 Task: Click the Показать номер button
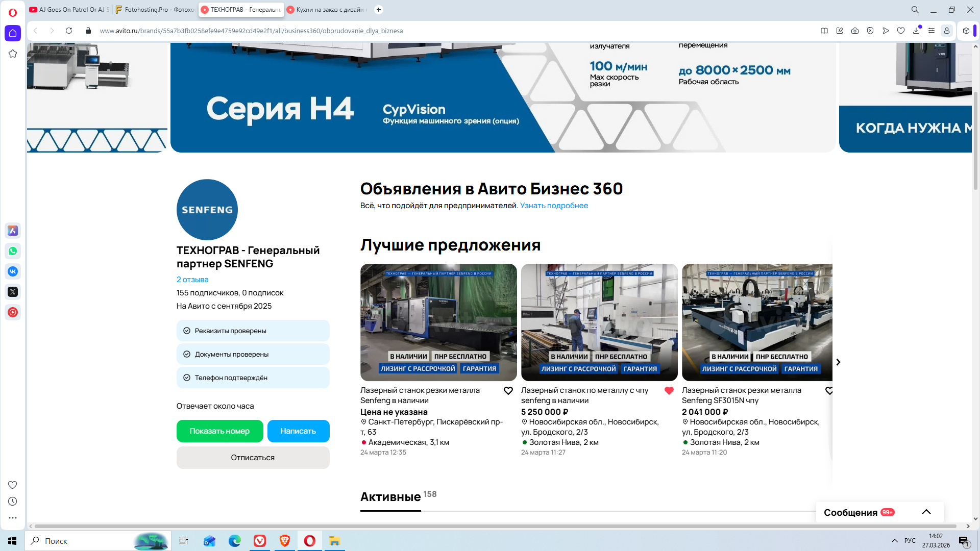tap(219, 431)
